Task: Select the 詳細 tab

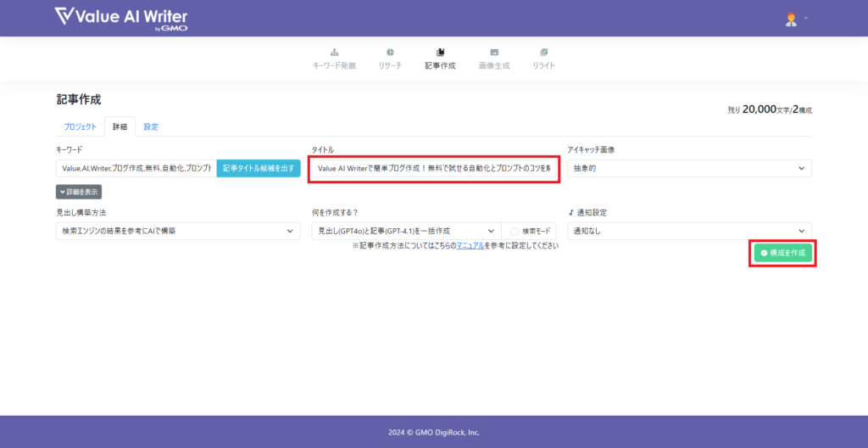Action: [120, 127]
